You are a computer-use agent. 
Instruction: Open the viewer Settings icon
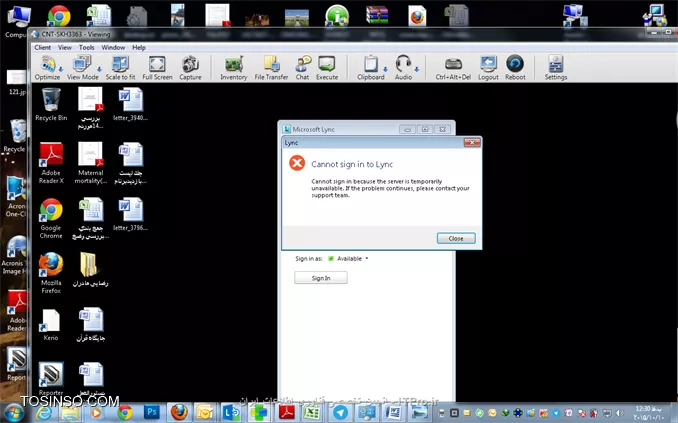tap(556, 68)
